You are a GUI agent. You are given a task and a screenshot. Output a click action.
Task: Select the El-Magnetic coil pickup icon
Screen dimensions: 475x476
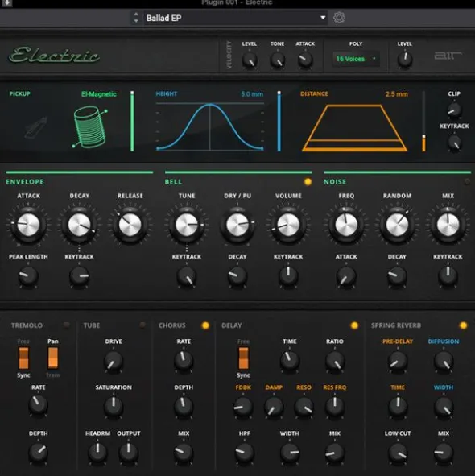click(x=89, y=127)
